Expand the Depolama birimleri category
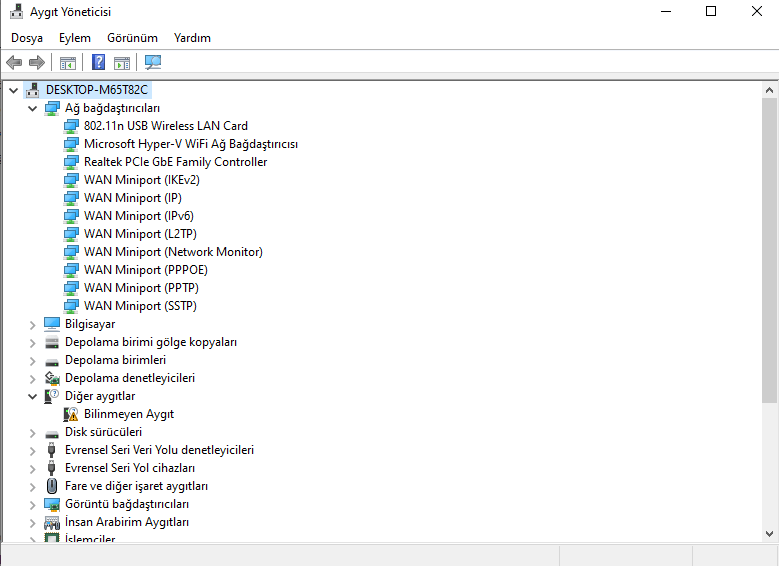The height and width of the screenshot is (566, 779). tap(32, 361)
